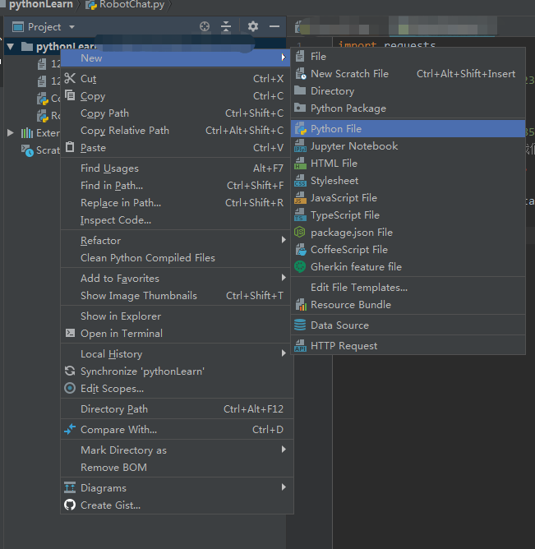This screenshot has height=549, width=535.
Task: Click the Directory folder icon
Action: (x=300, y=90)
